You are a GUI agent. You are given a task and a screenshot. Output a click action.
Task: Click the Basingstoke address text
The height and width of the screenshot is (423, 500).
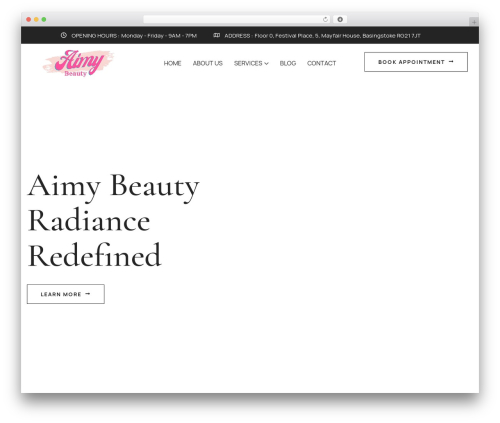tap(322, 36)
